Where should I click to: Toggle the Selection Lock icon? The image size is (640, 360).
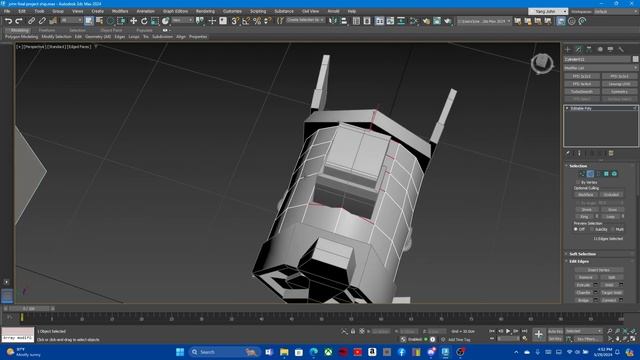tap(353, 331)
